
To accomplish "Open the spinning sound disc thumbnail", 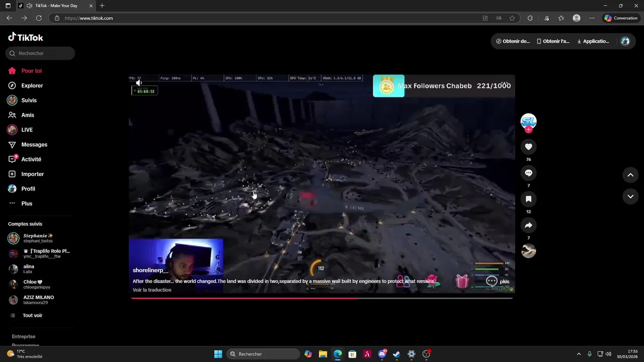I will [528, 250].
